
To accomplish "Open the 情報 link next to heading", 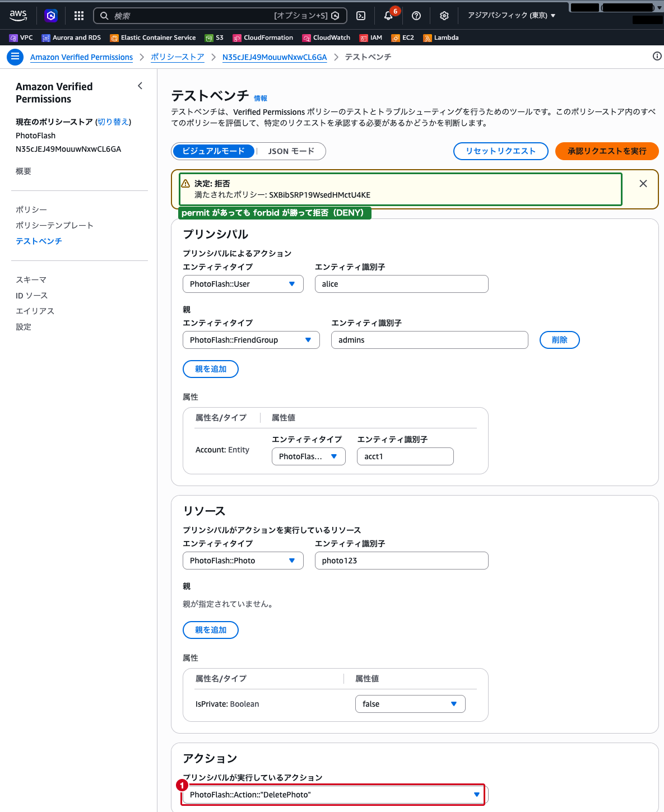I will [261, 98].
